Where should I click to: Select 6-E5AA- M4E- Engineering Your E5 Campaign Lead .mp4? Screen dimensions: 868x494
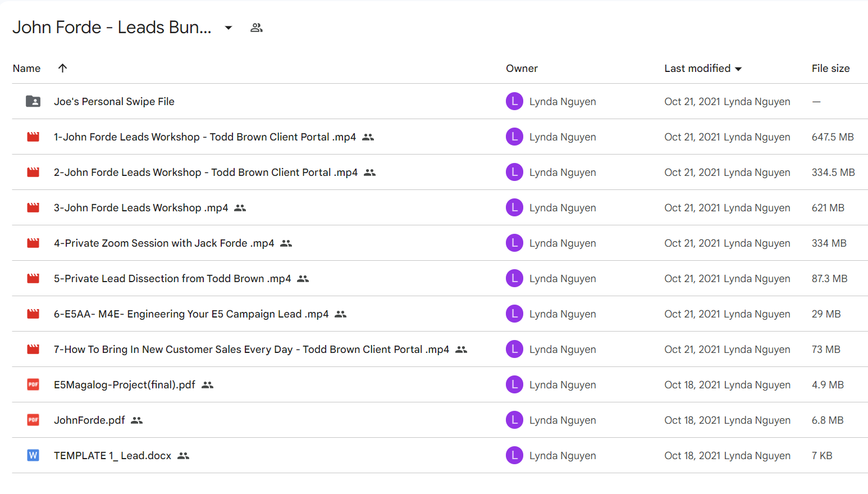(191, 314)
